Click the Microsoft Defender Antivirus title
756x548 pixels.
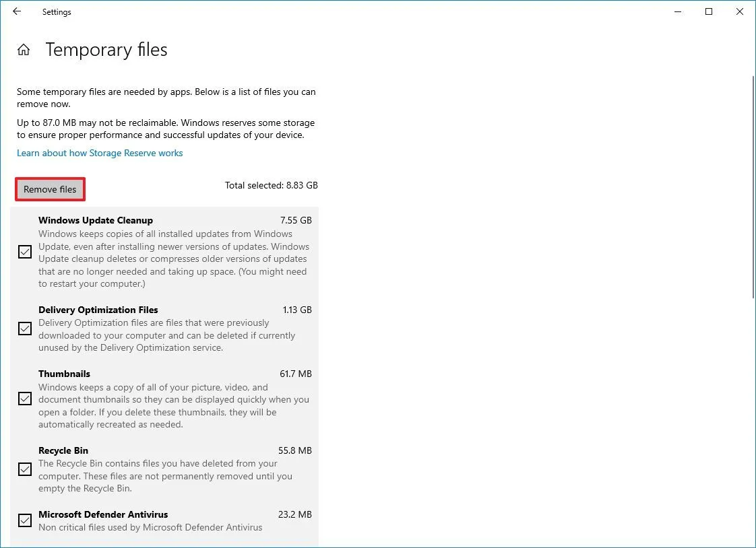pyautogui.click(x=103, y=514)
